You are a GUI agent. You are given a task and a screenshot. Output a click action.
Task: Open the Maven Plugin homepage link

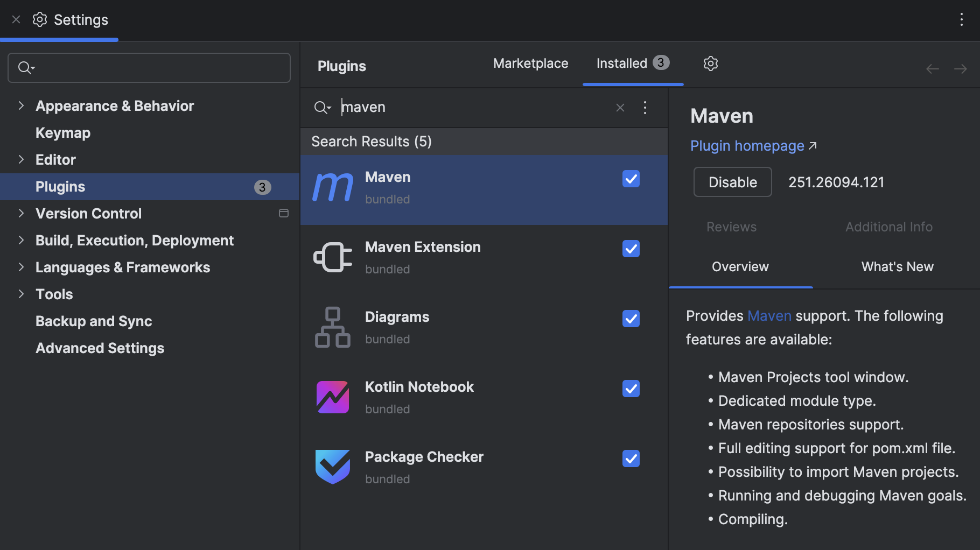tap(747, 145)
